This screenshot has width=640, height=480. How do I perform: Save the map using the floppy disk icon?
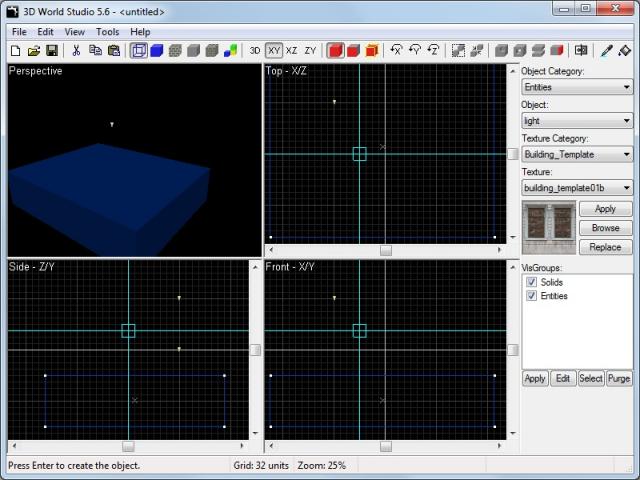pyautogui.click(x=51, y=50)
